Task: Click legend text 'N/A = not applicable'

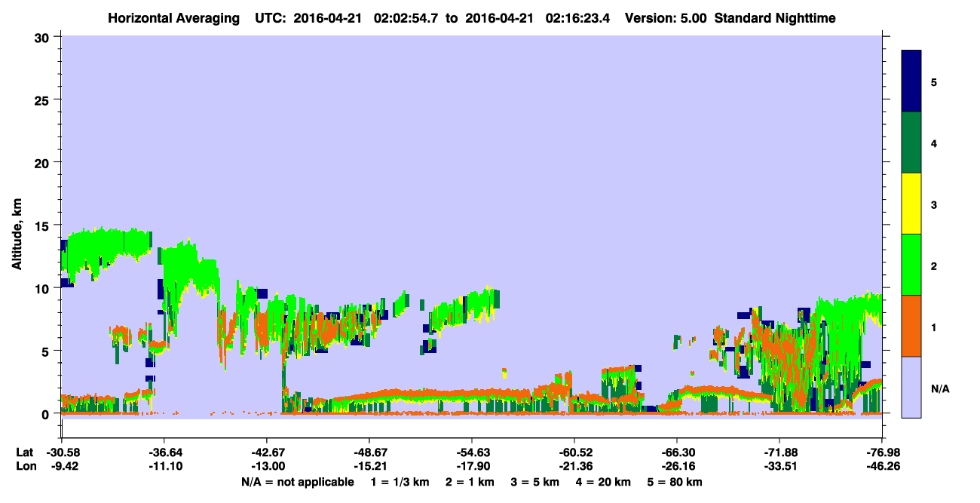Action: (x=298, y=482)
